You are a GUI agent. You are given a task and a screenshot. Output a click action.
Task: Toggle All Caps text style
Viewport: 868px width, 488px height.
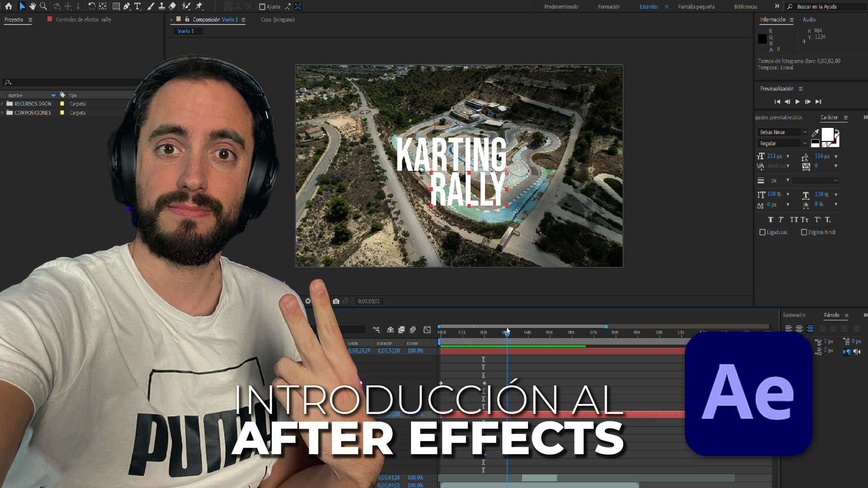click(794, 220)
